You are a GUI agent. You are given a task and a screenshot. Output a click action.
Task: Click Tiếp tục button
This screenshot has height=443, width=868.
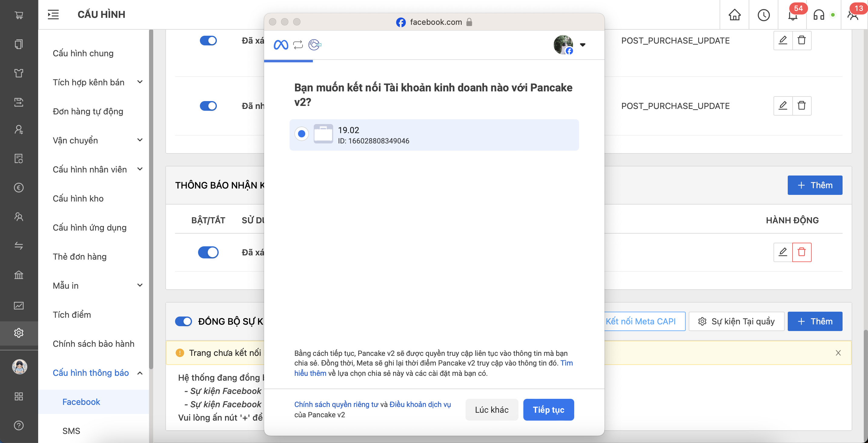click(x=548, y=410)
